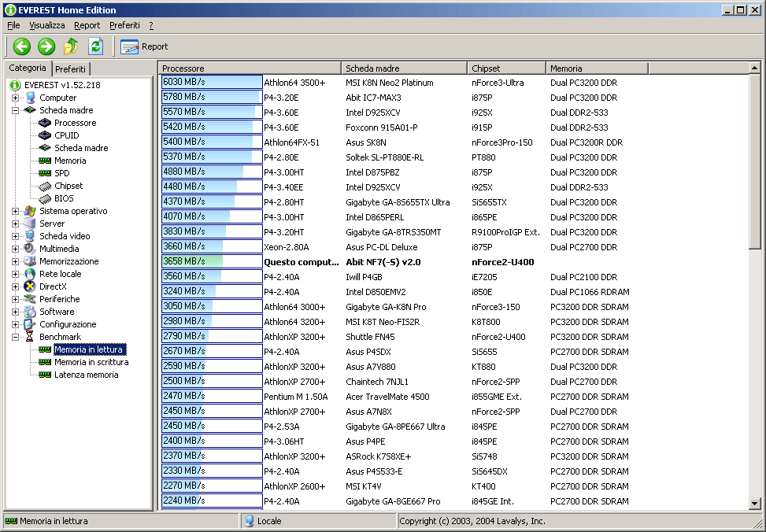Select Memoria in scrittura benchmark
The width and height of the screenshot is (766, 532).
click(91, 362)
